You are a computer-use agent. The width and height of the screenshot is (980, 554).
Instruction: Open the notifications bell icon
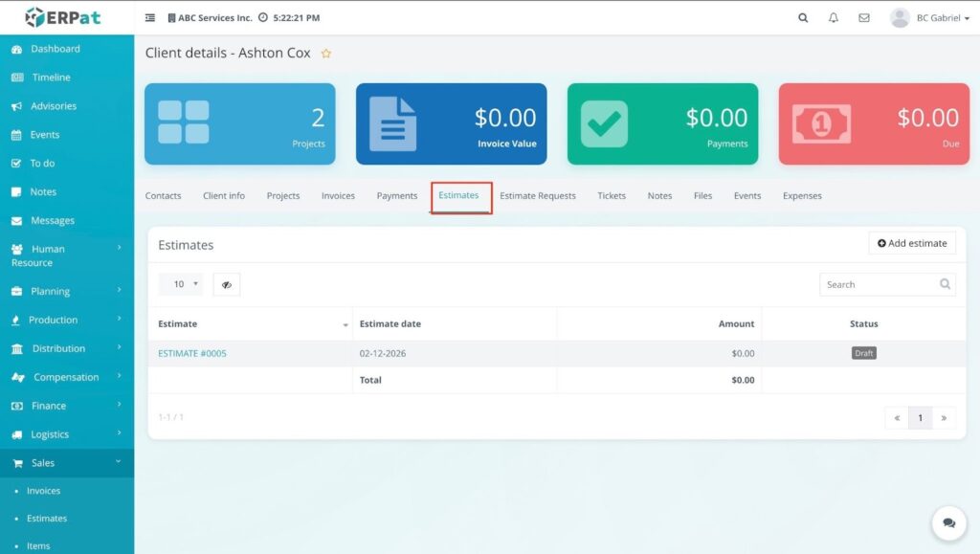[834, 18]
